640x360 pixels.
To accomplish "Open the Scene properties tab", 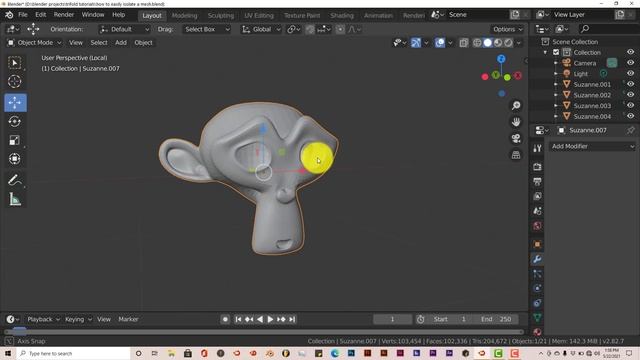I will pyautogui.click(x=537, y=211).
